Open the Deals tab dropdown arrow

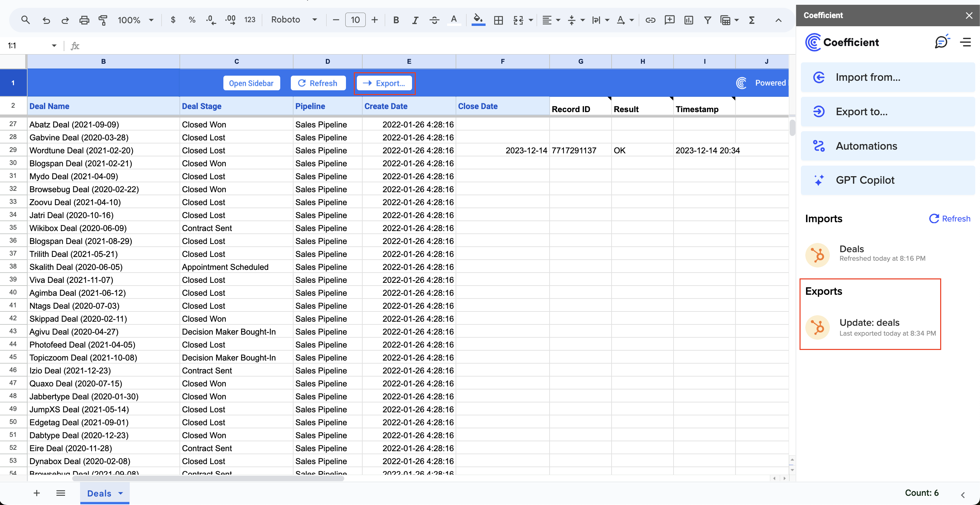[x=121, y=493]
